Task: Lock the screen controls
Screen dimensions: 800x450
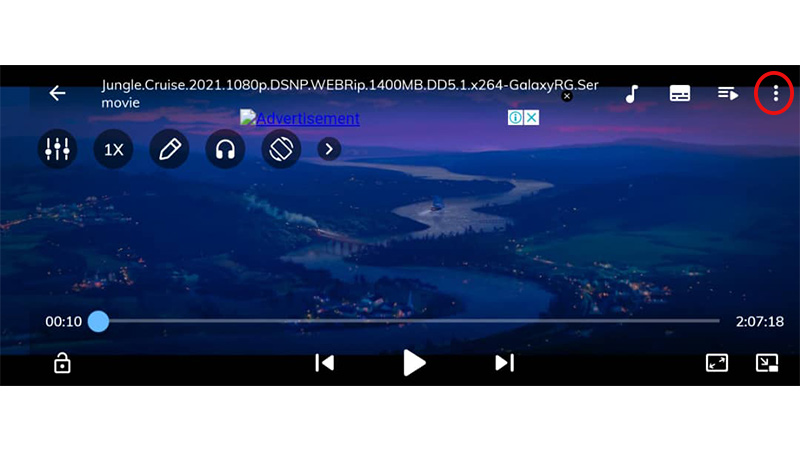Action: click(x=62, y=363)
